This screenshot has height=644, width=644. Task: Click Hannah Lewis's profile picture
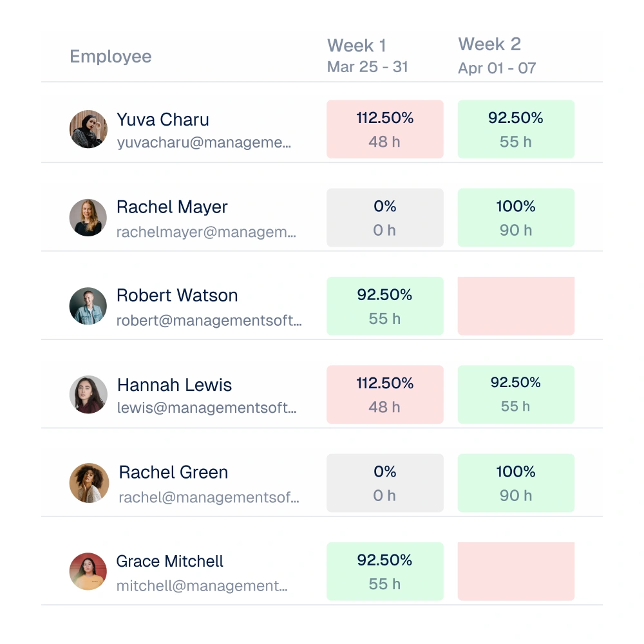tap(88, 394)
